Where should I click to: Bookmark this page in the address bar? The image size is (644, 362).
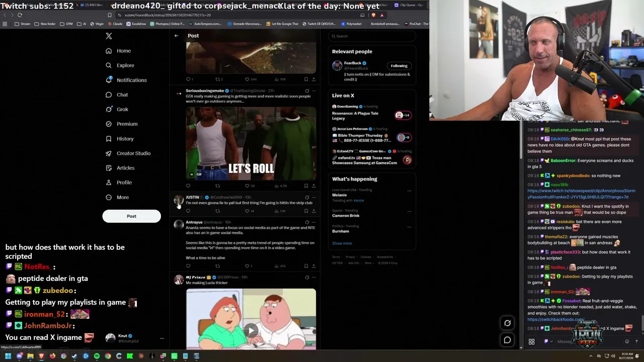[109, 15]
